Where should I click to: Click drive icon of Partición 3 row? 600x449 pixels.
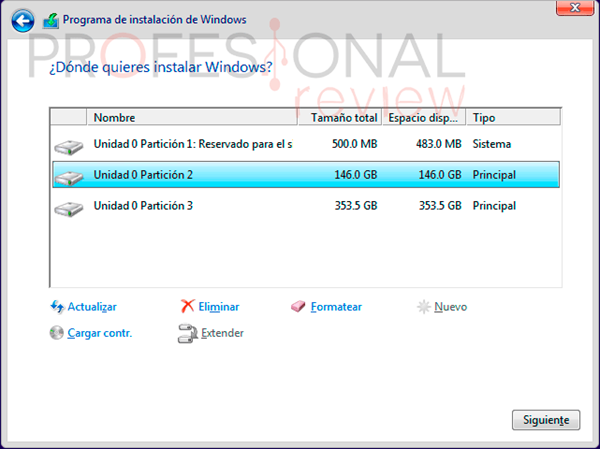[68, 209]
